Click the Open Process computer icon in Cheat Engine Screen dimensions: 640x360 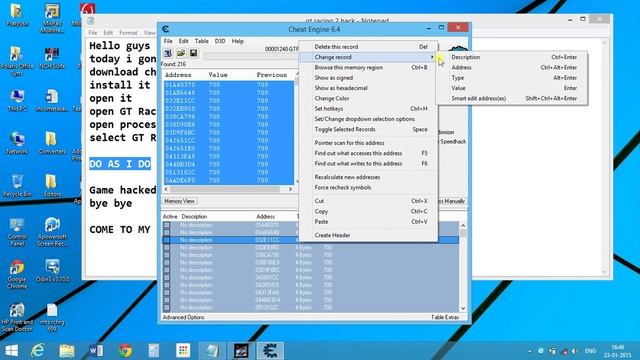pos(168,53)
